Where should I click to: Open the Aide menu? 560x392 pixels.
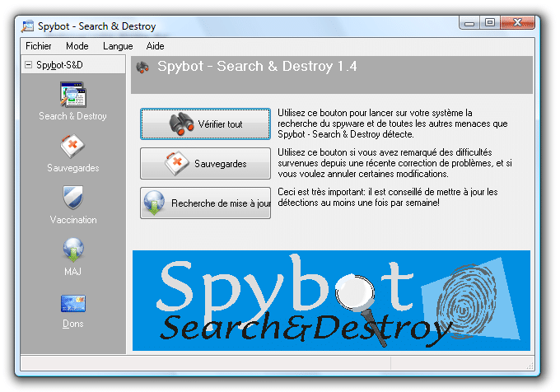tap(155, 46)
